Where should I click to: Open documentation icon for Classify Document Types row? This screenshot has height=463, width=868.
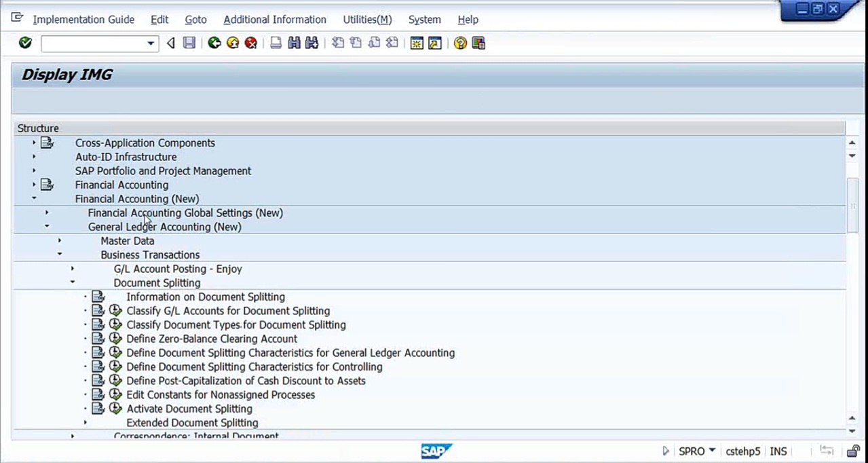(98, 325)
